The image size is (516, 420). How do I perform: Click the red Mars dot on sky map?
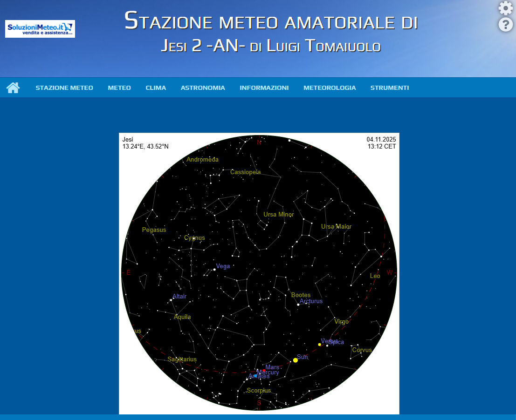pos(264,371)
